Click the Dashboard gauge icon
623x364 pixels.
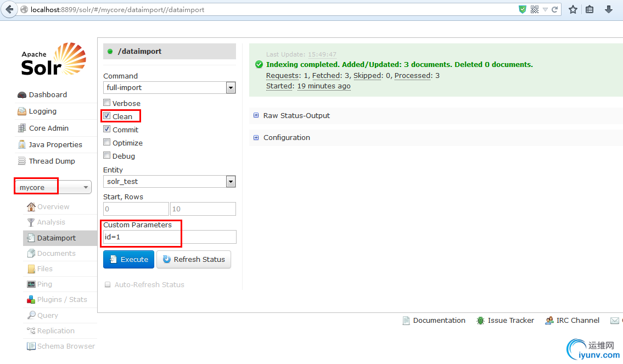point(22,95)
